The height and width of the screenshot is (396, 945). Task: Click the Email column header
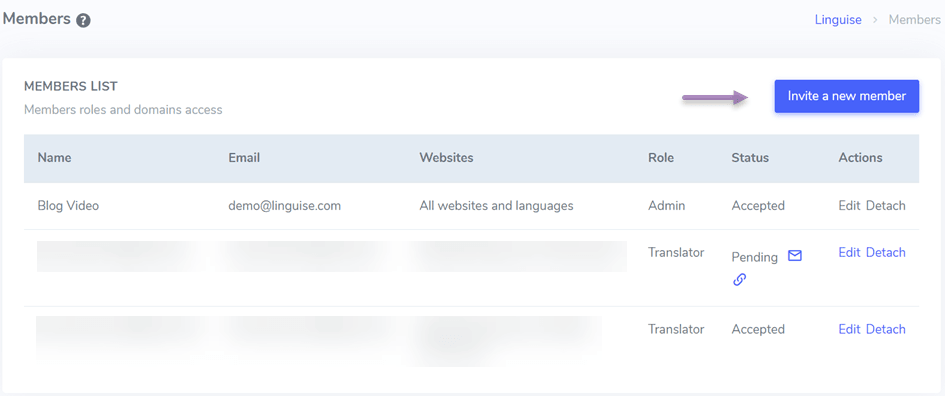tap(244, 158)
